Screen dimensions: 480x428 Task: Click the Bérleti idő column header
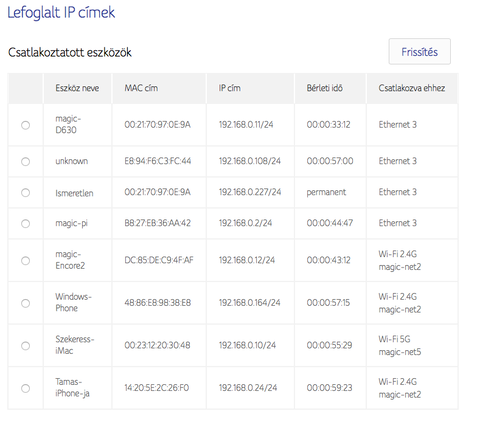pos(324,88)
